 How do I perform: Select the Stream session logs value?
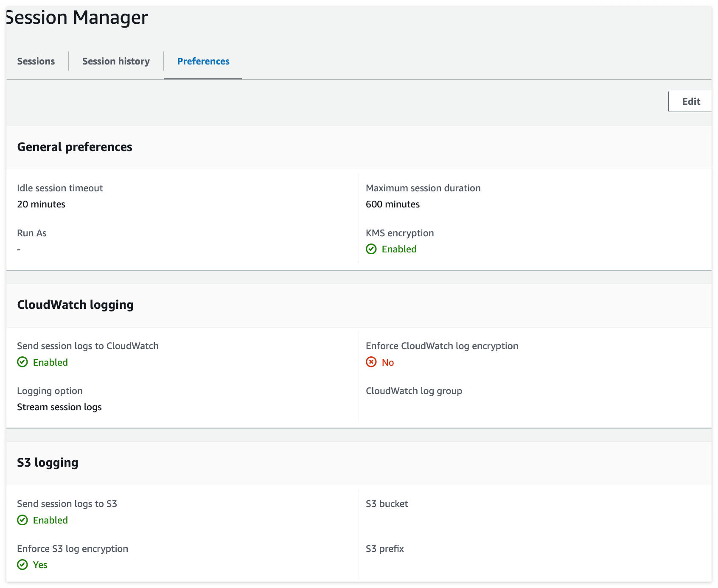tap(59, 407)
